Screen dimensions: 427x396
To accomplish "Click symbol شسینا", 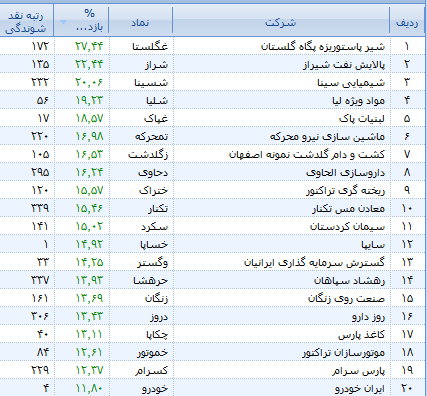I will 151,82.
